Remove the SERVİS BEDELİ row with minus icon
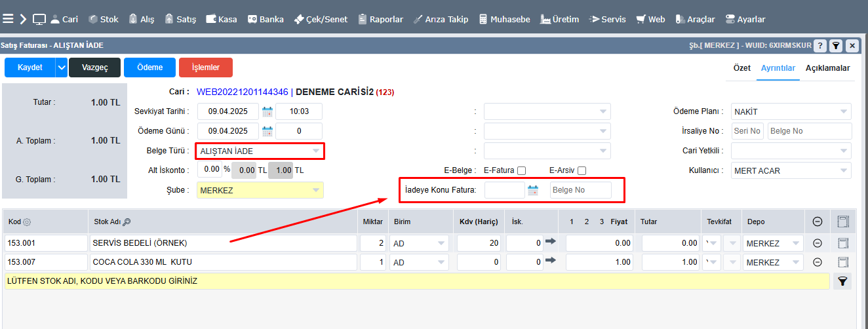The image size is (868, 329). (818, 243)
